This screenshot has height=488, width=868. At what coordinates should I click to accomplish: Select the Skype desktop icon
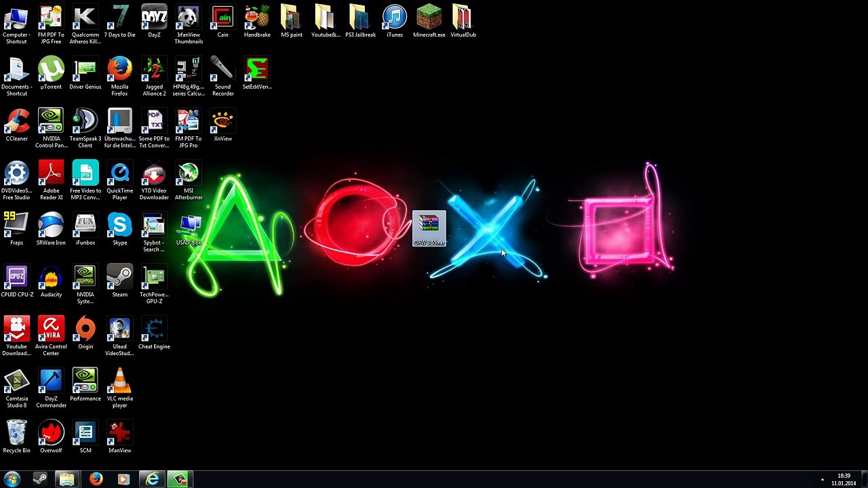pos(119,229)
